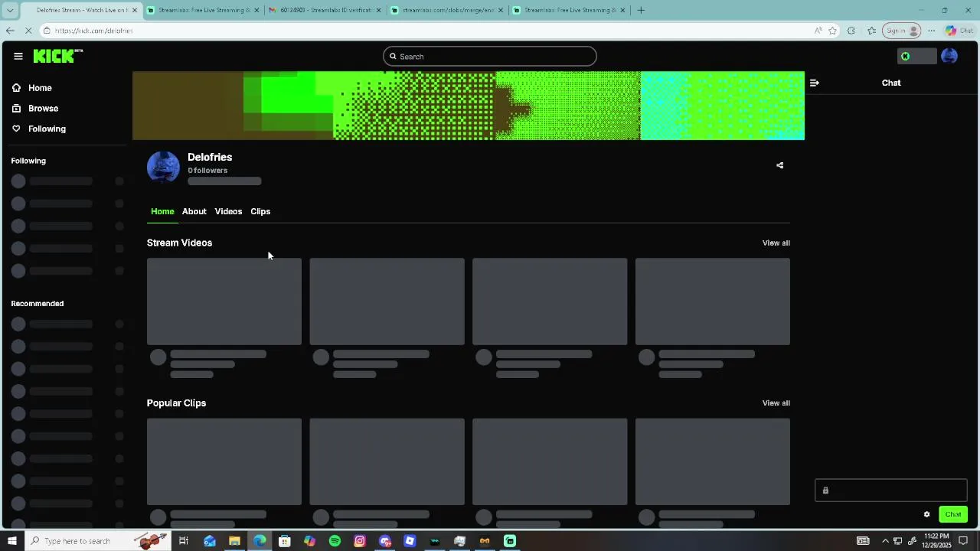
Task: Open Instagram from the taskbar
Action: coord(360,541)
